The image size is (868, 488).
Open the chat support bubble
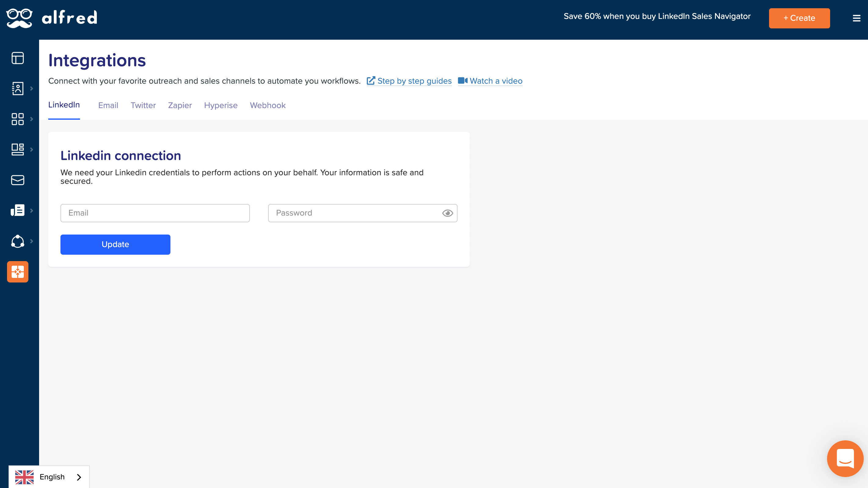(x=846, y=458)
